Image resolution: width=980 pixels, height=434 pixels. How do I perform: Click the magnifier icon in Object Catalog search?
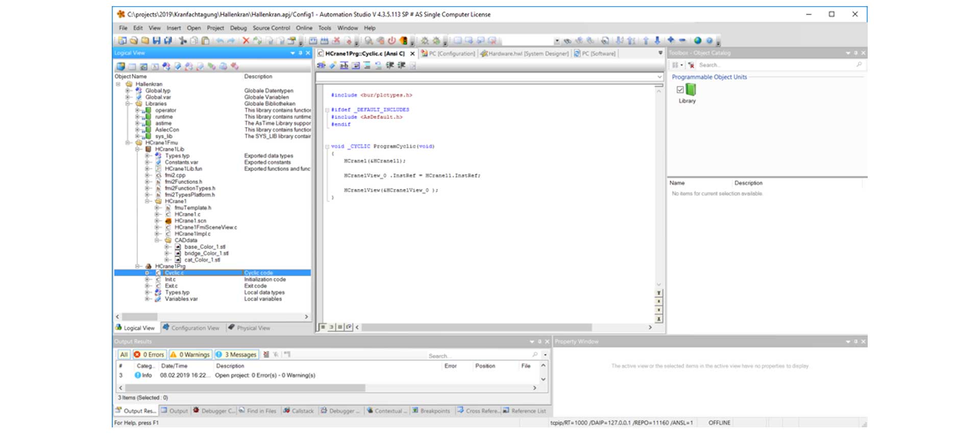point(859,64)
